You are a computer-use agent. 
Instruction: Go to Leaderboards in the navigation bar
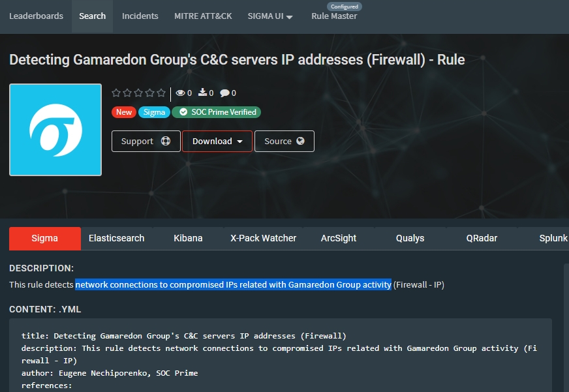pyautogui.click(x=36, y=16)
